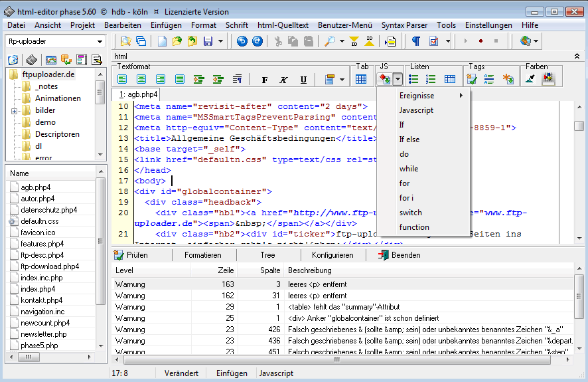Click the numbered list icon
This screenshot has height=382, width=588.
[431, 79]
